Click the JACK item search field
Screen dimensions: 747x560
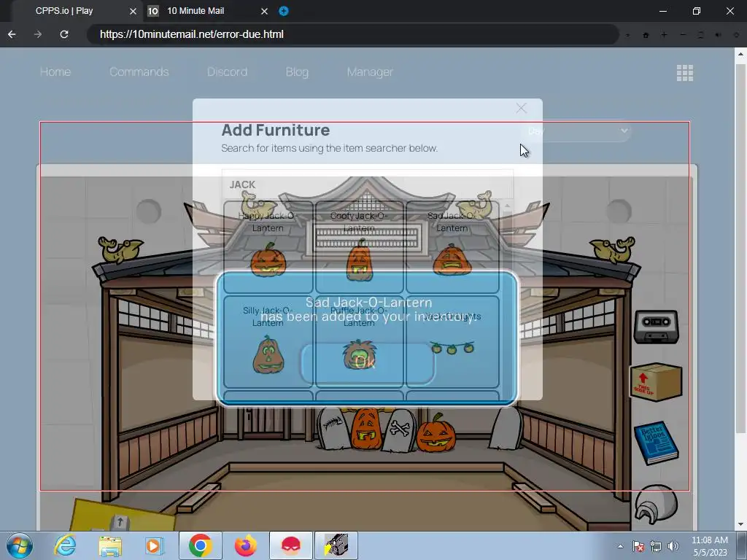(368, 184)
